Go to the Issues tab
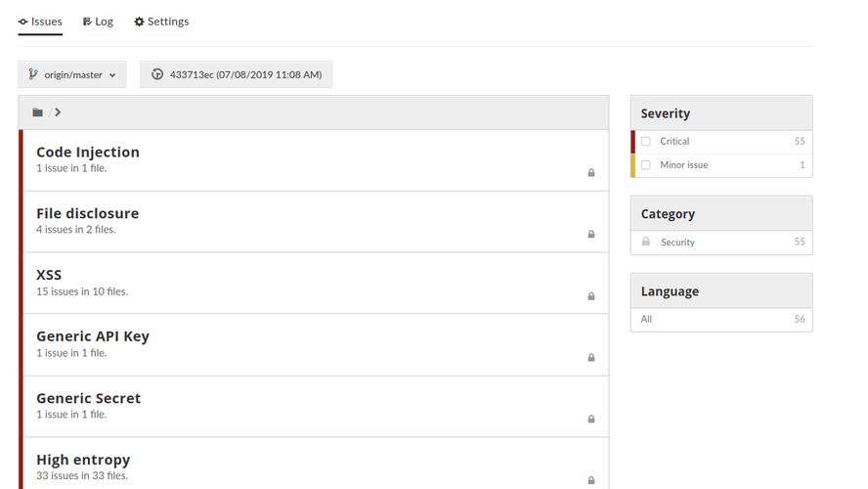Viewport: 868px width, 489px height. 40,22
